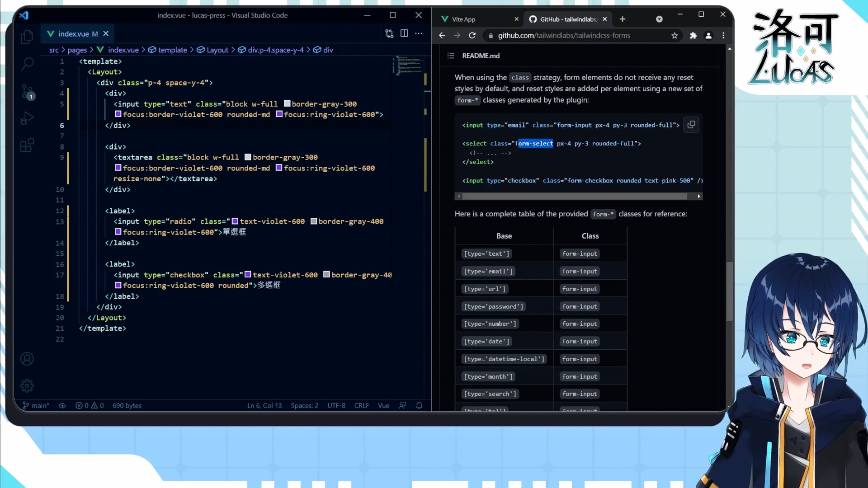868x488 pixels.
Task: Click the Layout breadcrumb item
Action: (217, 50)
